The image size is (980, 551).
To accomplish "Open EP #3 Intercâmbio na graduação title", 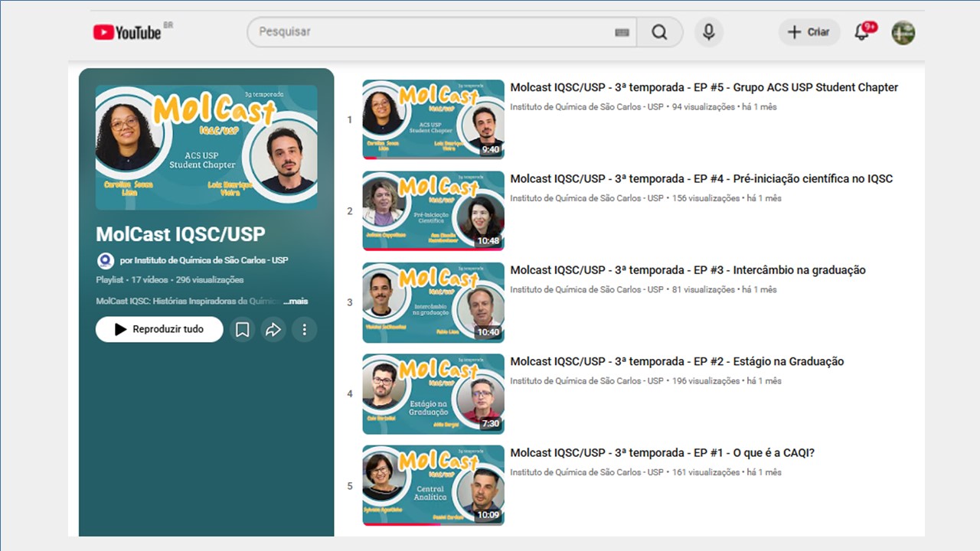I will (688, 270).
